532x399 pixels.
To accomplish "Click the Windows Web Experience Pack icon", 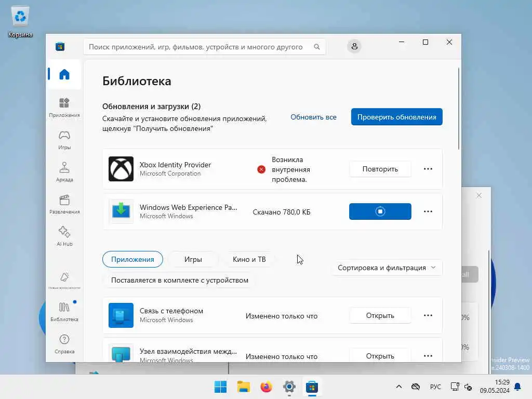I will pyautogui.click(x=121, y=211).
